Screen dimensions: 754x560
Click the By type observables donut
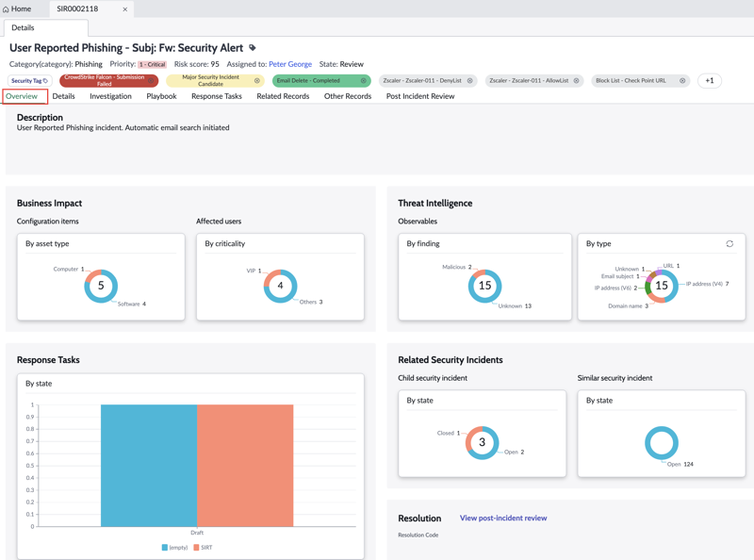click(x=662, y=286)
